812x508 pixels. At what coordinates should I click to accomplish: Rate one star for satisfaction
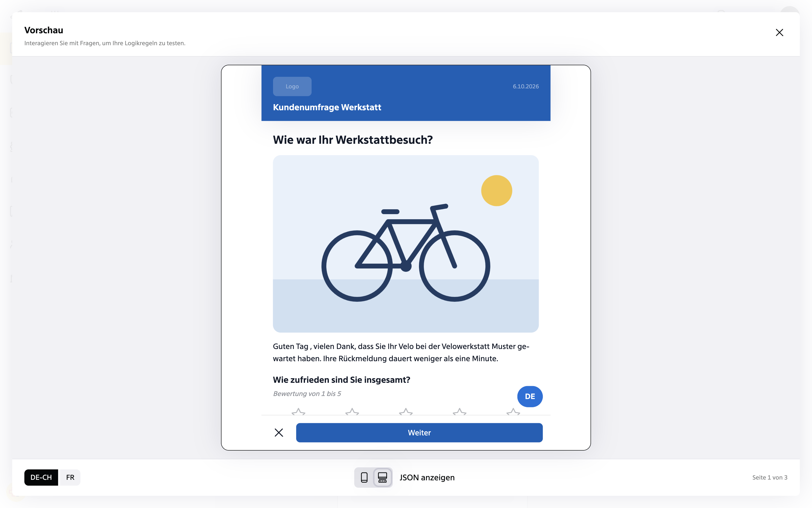click(298, 411)
